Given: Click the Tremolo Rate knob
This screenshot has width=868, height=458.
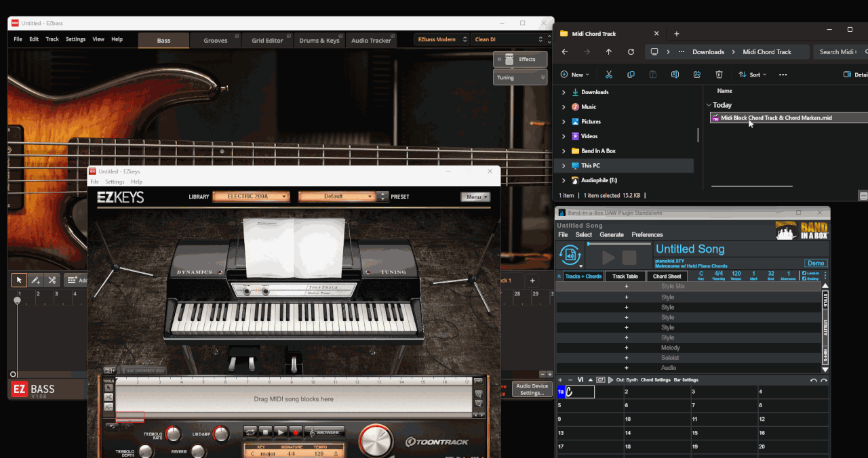Looking at the screenshot, I should [x=174, y=434].
